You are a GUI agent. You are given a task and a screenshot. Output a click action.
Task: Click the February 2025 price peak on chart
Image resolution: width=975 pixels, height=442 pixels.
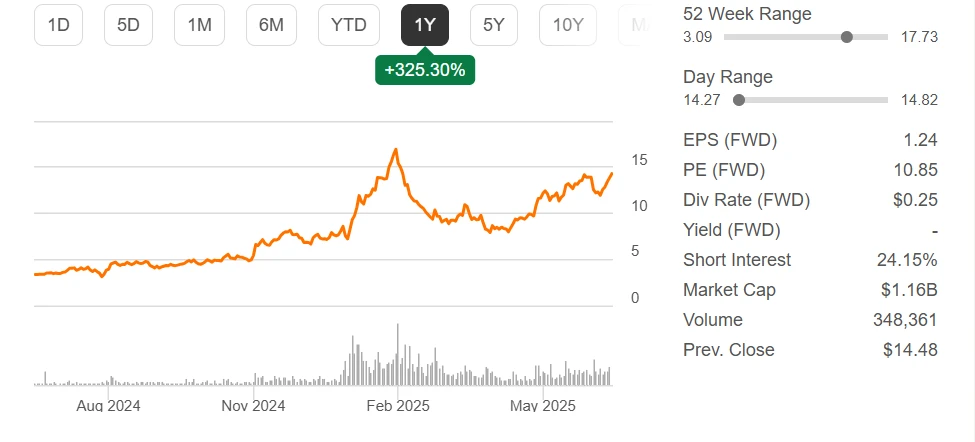(396, 150)
